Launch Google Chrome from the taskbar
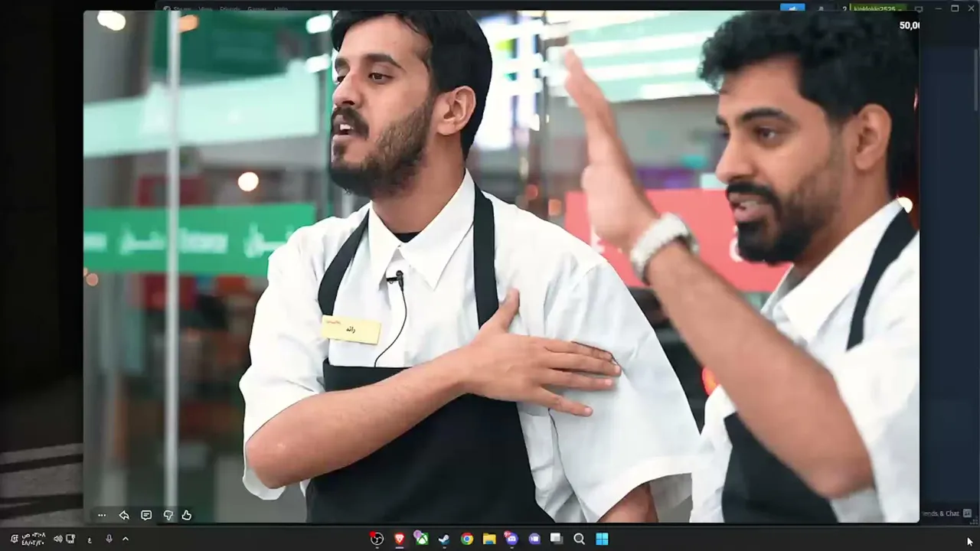This screenshot has width=980, height=551. (x=466, y=539)
